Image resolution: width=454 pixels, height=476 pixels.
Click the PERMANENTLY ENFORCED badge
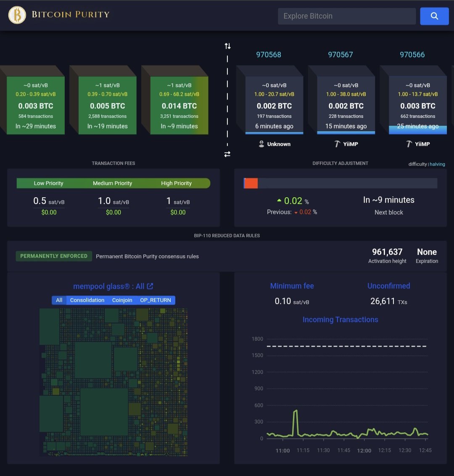[54, 256]
